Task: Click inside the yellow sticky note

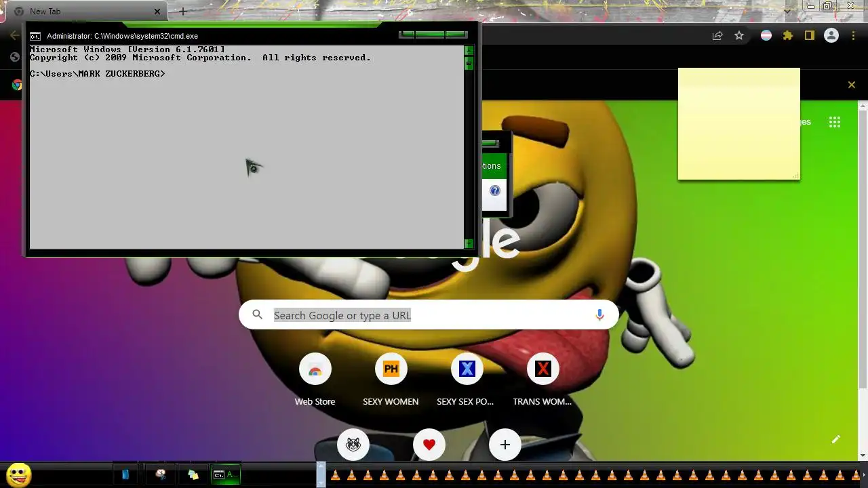Action: [739, 124]
